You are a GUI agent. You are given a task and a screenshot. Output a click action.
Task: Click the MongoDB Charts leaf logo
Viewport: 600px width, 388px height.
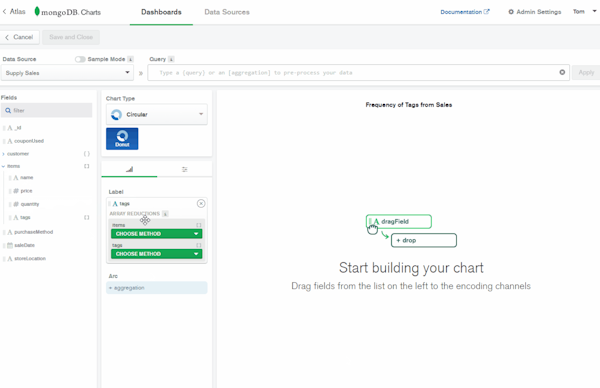click(x=37, y=11)
